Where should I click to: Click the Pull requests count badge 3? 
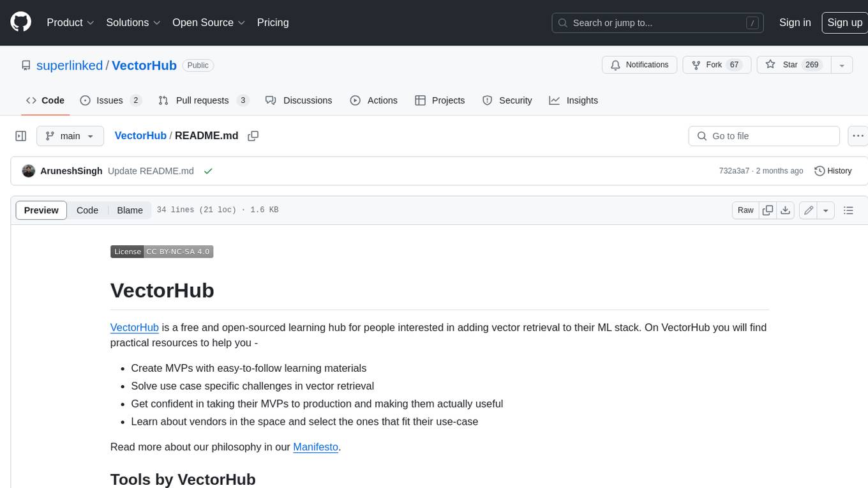pyautogui.click(x=243, y=100)
